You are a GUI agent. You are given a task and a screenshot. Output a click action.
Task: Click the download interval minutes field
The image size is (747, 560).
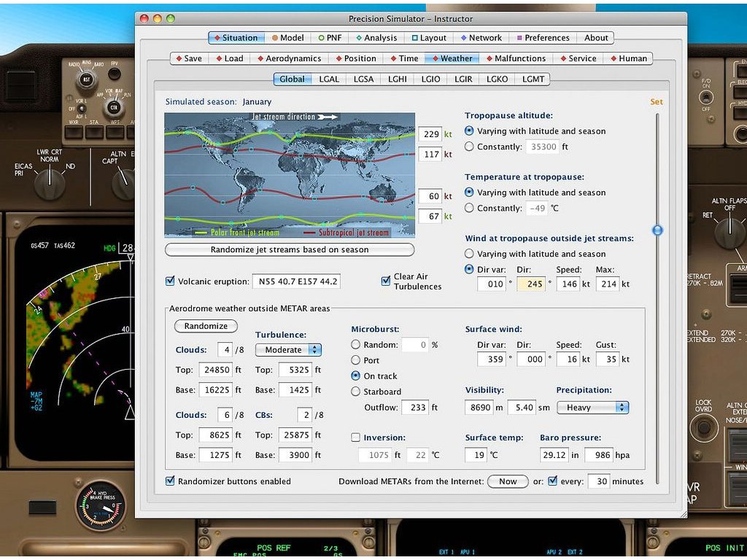tap(598, 481)
